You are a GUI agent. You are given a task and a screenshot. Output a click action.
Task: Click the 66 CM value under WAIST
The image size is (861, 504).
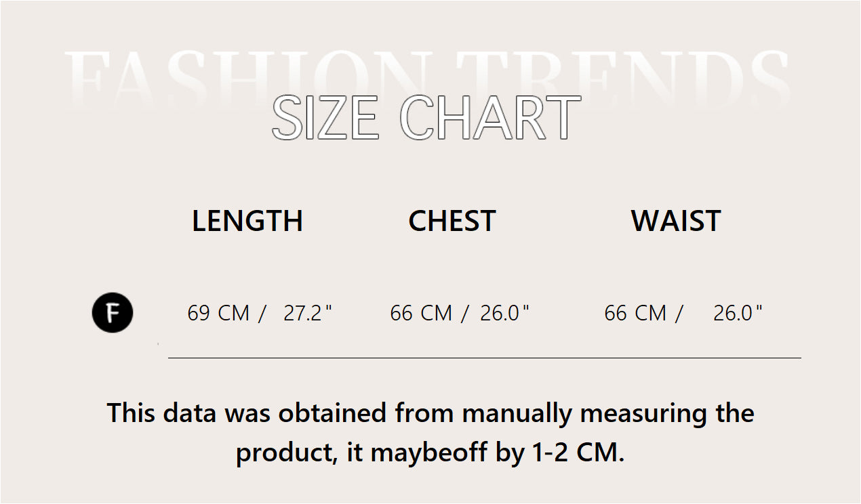click(x=635, y=313)
